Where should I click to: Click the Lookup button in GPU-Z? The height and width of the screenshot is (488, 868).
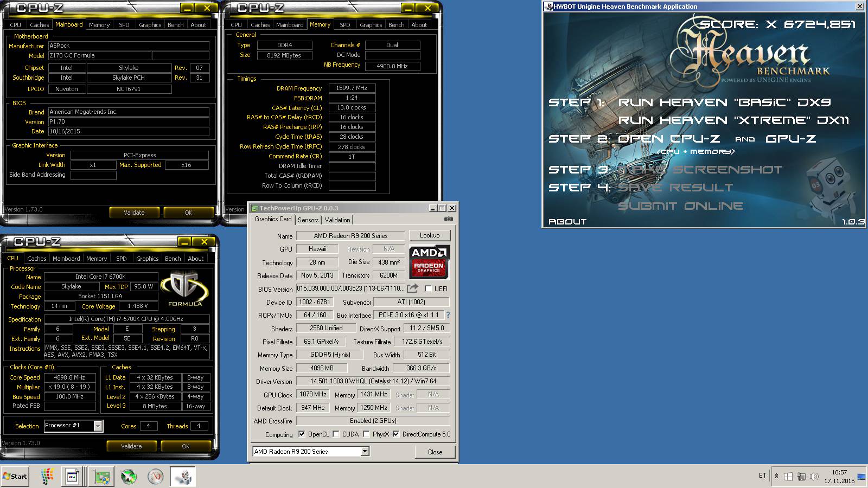(430, 235)
